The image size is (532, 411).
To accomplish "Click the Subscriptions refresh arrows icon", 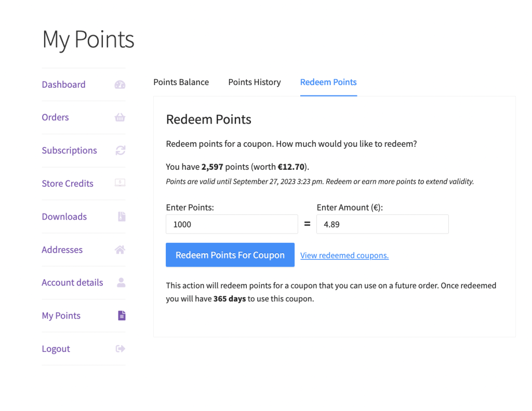I will point(120,150).
